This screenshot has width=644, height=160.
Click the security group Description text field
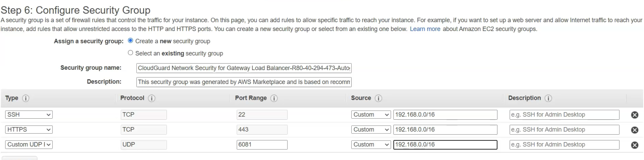(244, 82)
